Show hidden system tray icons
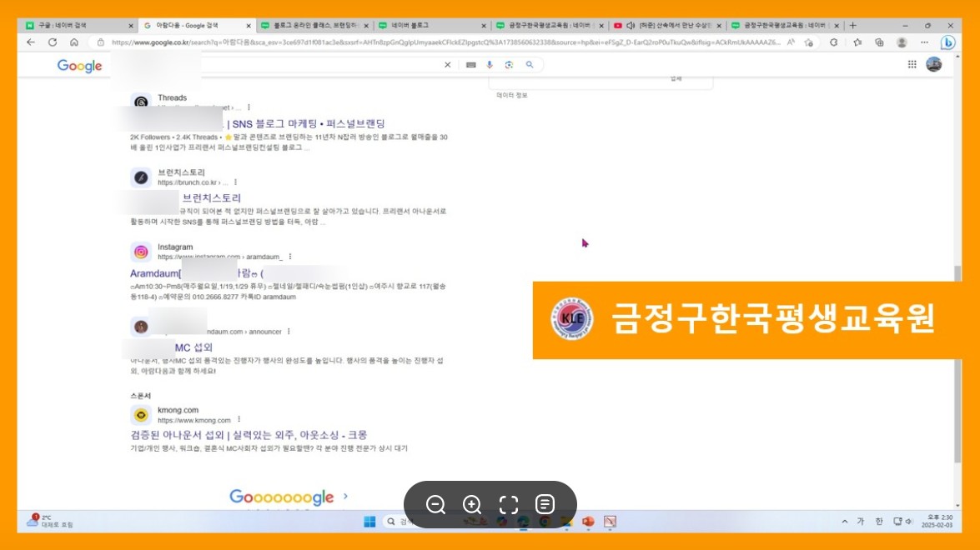The height and width of the screenshot is (550, 980). click(x=844, y=522)
